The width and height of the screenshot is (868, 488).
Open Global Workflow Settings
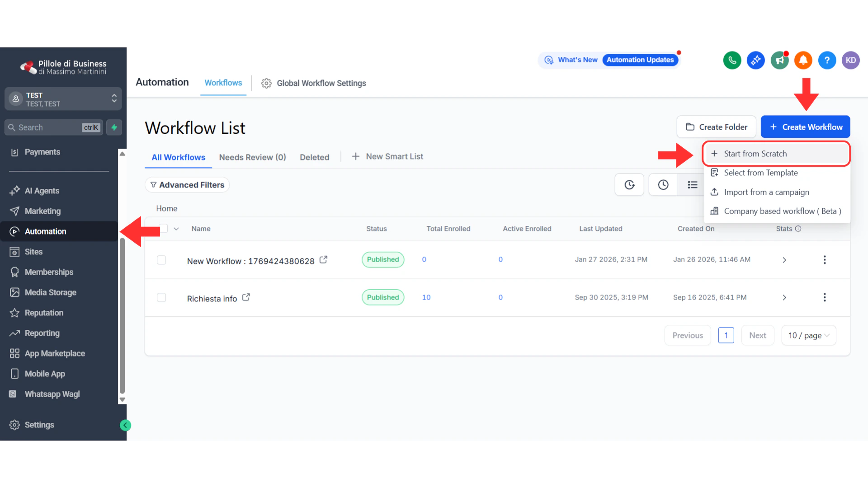(321, 83)
